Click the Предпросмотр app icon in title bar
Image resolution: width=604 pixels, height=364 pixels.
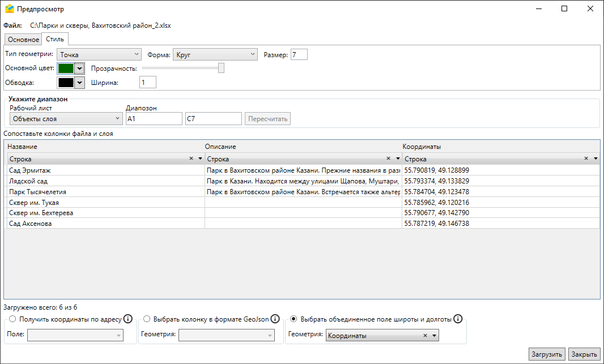[x=9, y=9]
